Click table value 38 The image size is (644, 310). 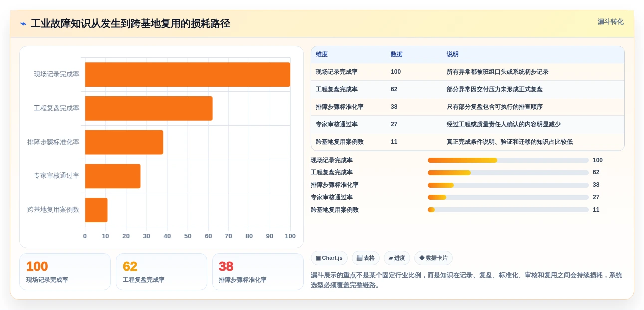394,107
